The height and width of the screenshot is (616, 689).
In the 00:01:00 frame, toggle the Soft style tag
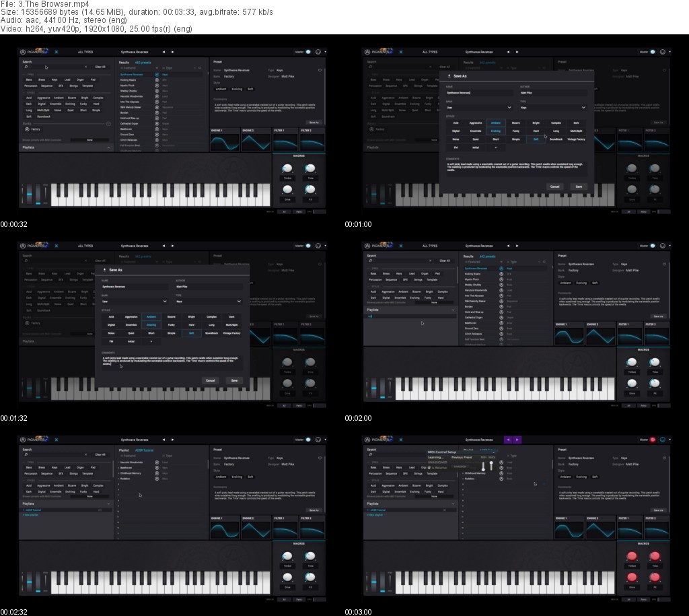536,139
